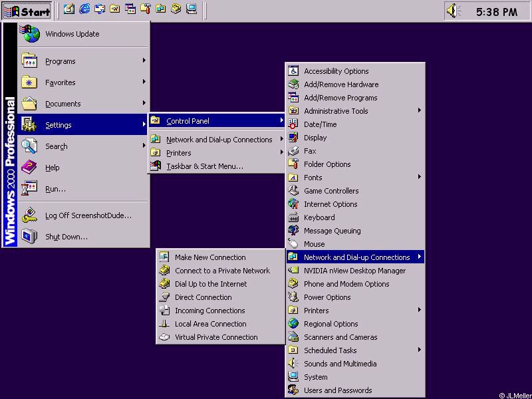Click the Date/Time clock icon

tap(293, 124)
